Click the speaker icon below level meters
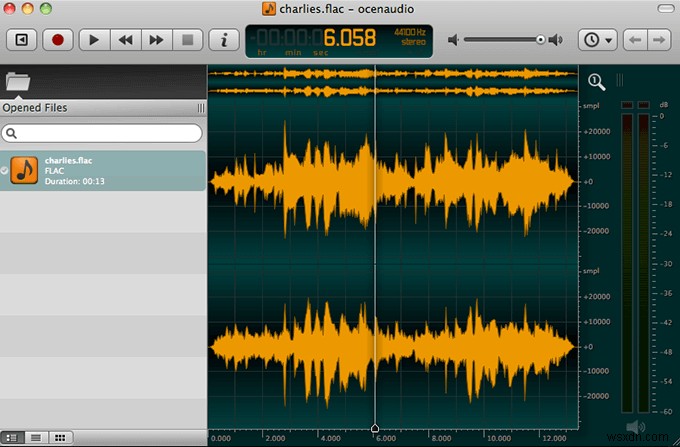The width and height of the screenshot is (680, 447). [x=635, y=427]
